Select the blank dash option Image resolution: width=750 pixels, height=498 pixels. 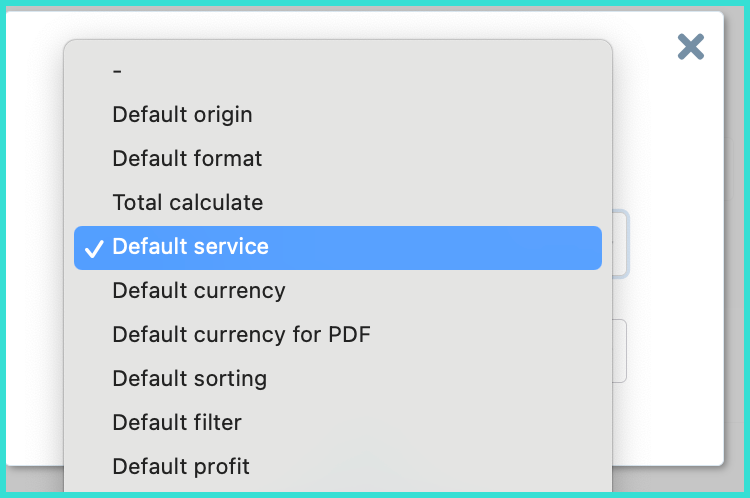tap(118, 71)
